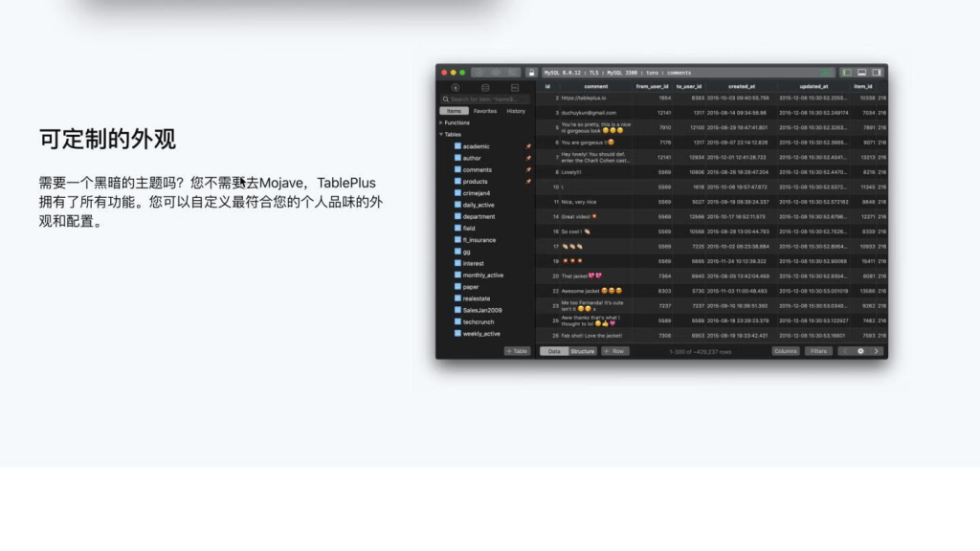Switch on the connection status indicator

point(826,73)
